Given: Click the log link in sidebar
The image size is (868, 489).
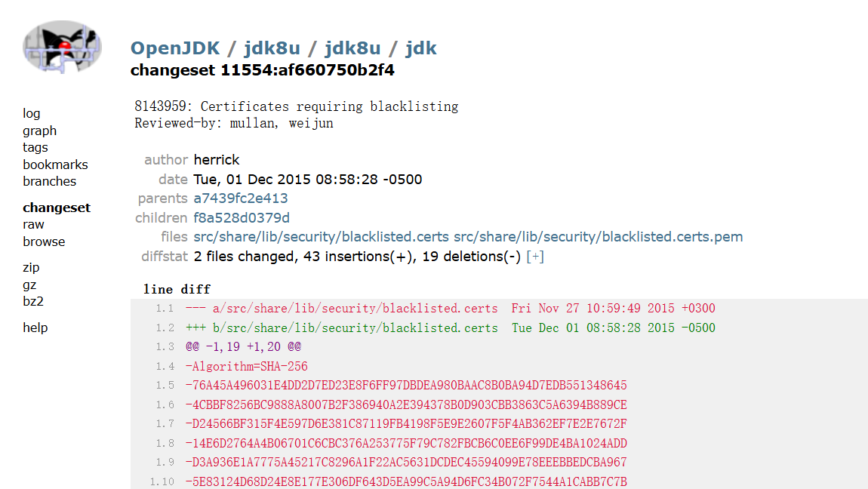Looking at the screenshot, I should 31,113.
